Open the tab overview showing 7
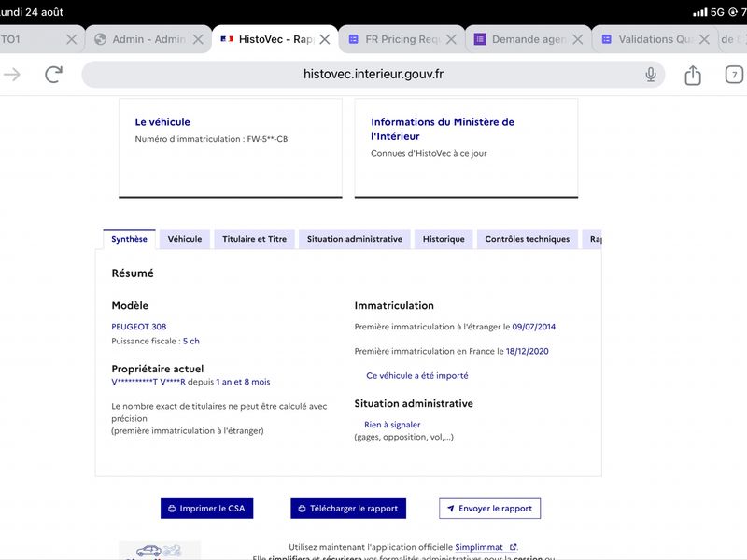Screen dimensions: 747x560 click(734, 75)
